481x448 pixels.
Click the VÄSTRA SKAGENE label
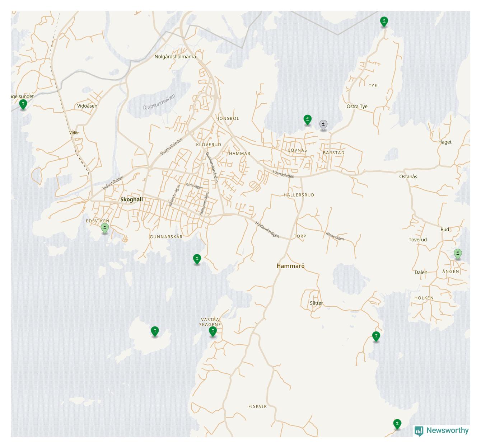(x=210, y=322)
